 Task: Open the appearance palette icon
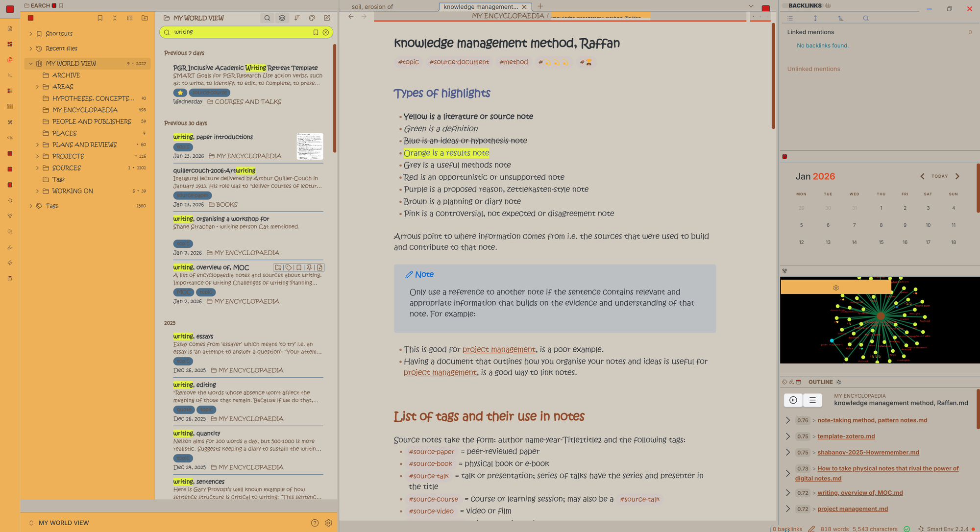pyautogui.click(x=312, y=18)
